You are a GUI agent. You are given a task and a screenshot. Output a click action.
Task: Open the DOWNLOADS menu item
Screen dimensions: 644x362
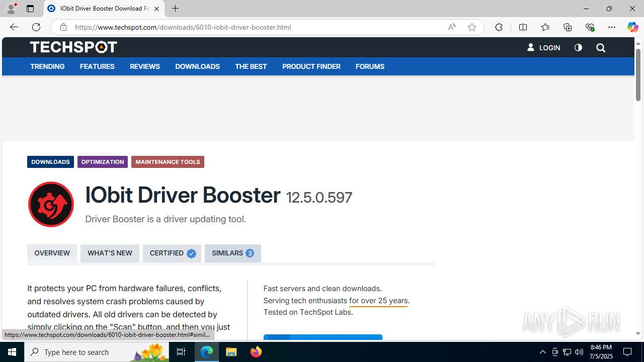pos(197,66)
